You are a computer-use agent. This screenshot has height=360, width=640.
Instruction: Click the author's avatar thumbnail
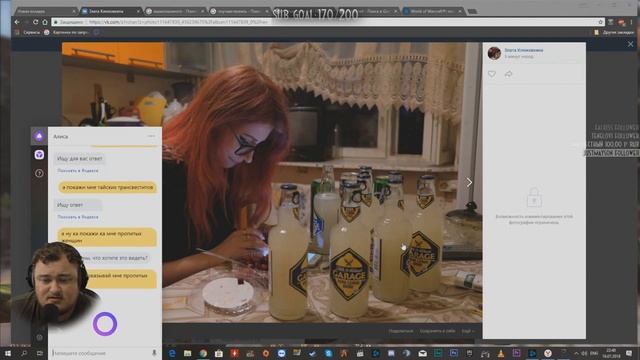[494, 53]
